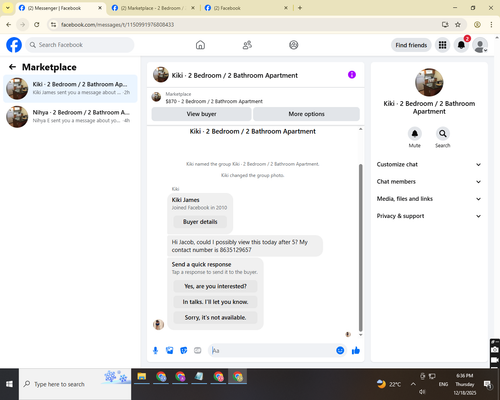Viewport: 500px width, 400px height.
Task: Send a thumbs-up like
Action: pos(356,350)
